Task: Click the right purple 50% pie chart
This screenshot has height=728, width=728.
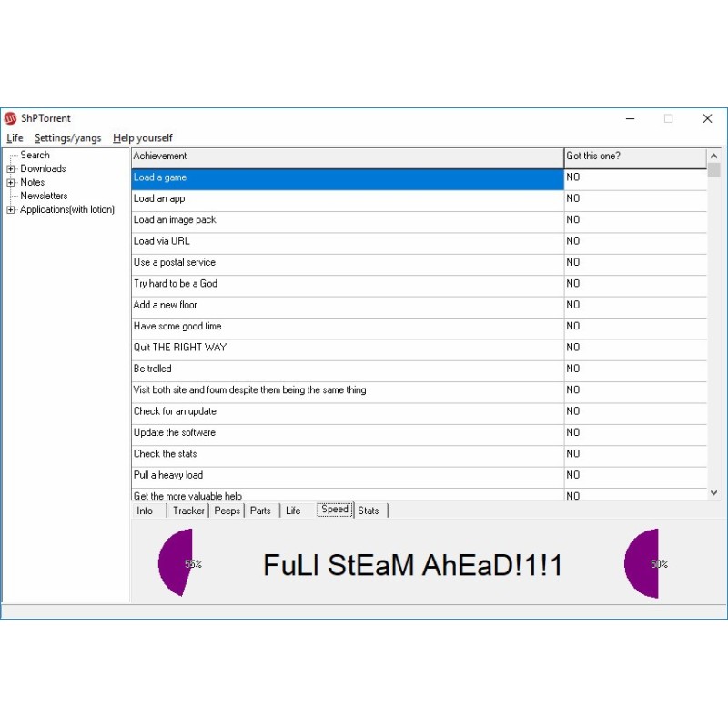Action: tap(642, 564)
